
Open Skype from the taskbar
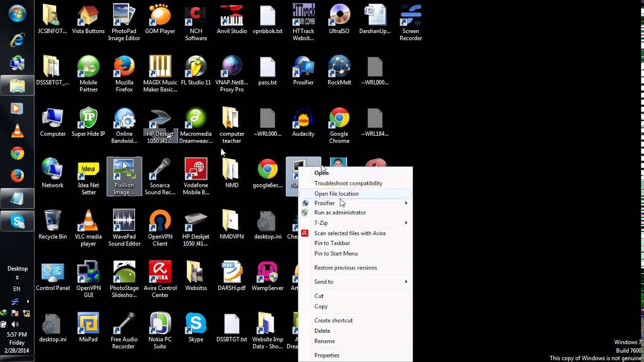point(18,221)
